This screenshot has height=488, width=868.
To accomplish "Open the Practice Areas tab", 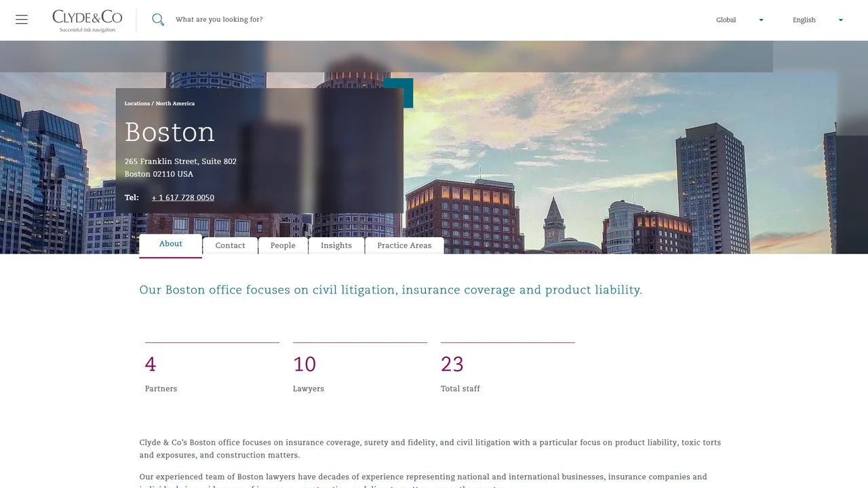I will [404, 245].
